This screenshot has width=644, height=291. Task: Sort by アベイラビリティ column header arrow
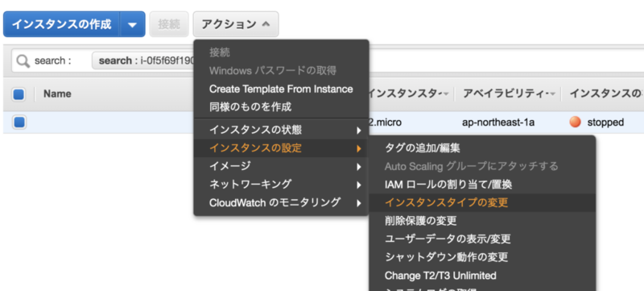553,94
